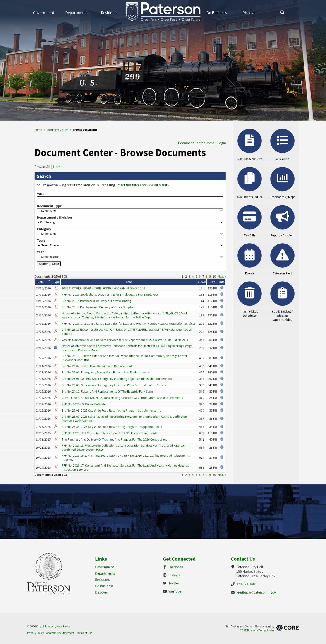Sort by the Views column header
The image size is (326, 644).
[201, 282]
